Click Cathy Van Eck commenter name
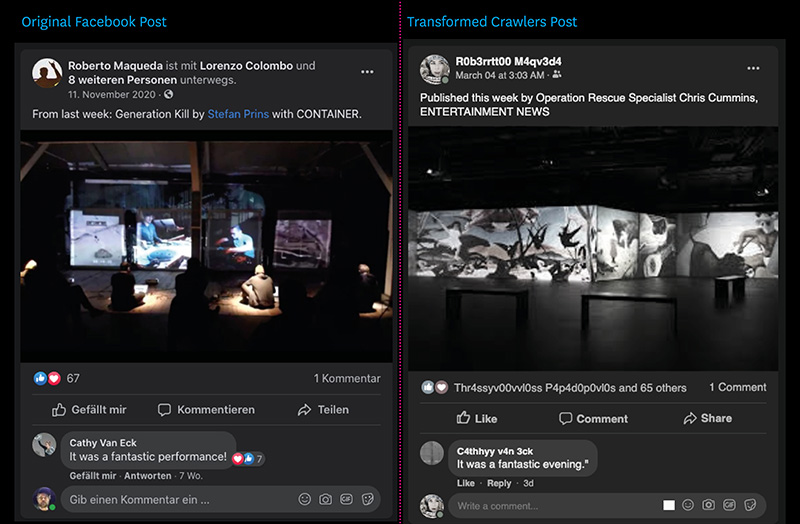Screen dimensions: 800x524 (103, 443)
